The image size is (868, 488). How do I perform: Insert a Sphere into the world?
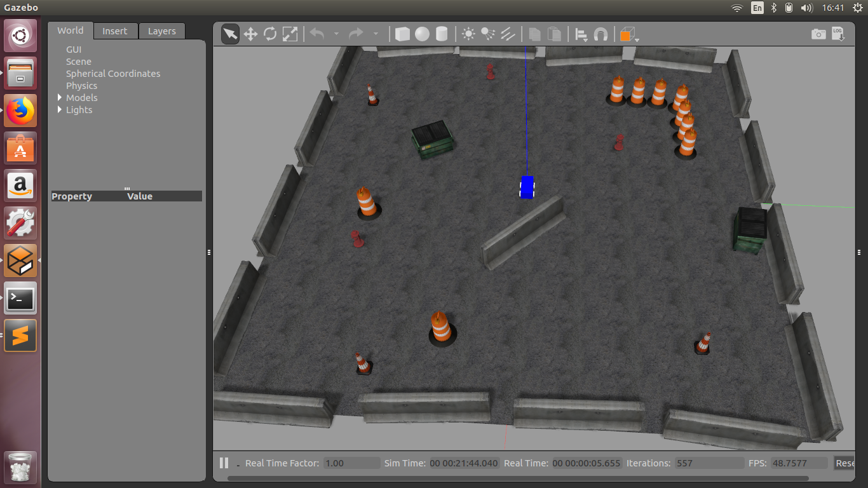pos(421,34)
